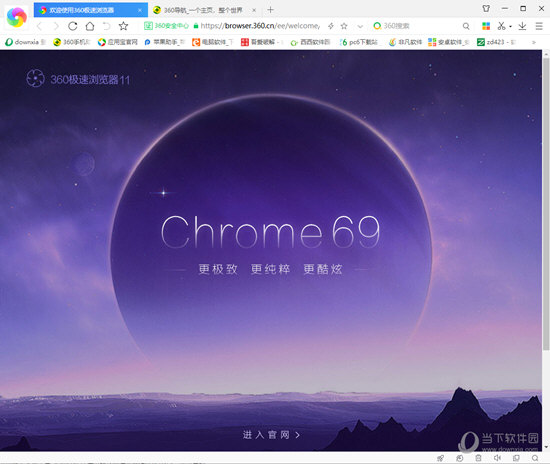Click the 360安全中心 security badge
This screenshot has height=464, width=550.
pyautogui.click(x=166, y=26)
